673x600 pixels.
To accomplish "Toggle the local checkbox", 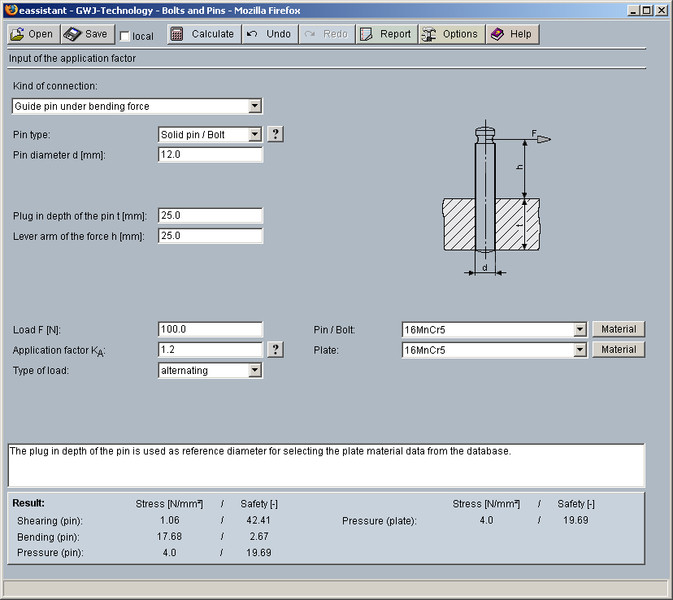I will (125, 36).
